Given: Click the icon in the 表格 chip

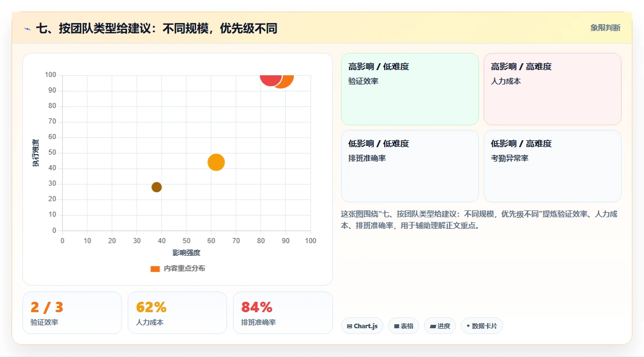Looking at the screenshot, I should [397, 326].
